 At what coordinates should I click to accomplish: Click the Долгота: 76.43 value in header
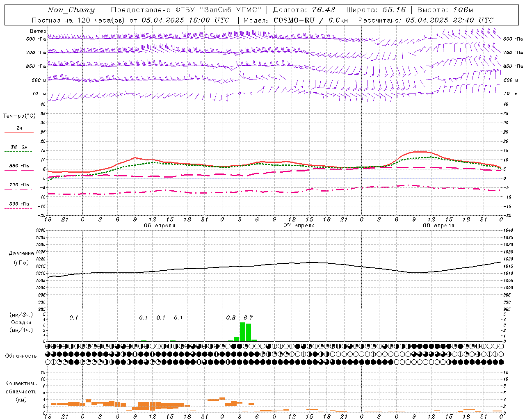point(304,10)
